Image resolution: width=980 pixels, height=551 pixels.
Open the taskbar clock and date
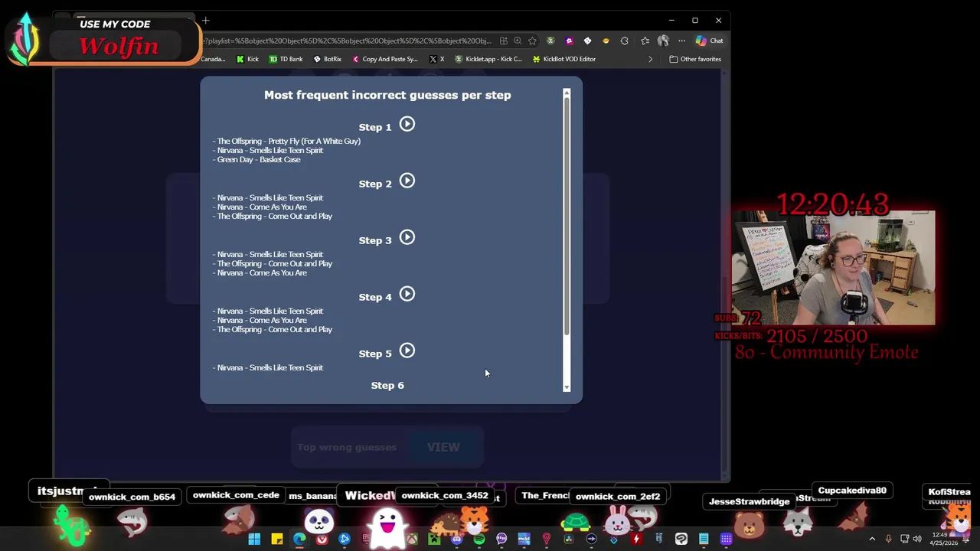point(943,540)
